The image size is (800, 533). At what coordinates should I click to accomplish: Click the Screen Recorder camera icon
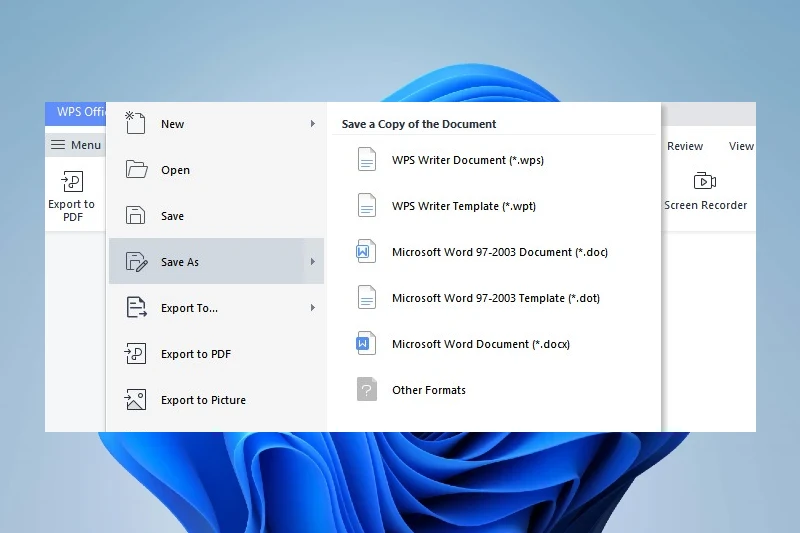(705, 181)
